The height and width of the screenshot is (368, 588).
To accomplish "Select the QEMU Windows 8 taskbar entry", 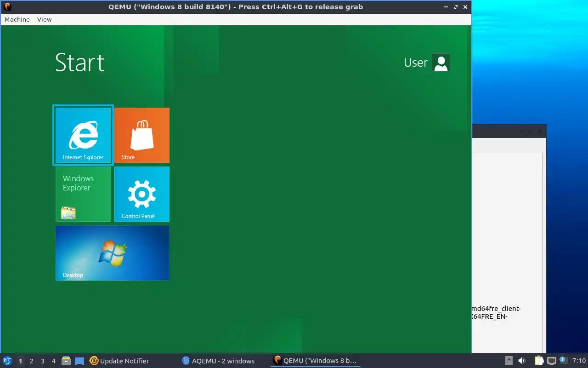I will (315, 361).
